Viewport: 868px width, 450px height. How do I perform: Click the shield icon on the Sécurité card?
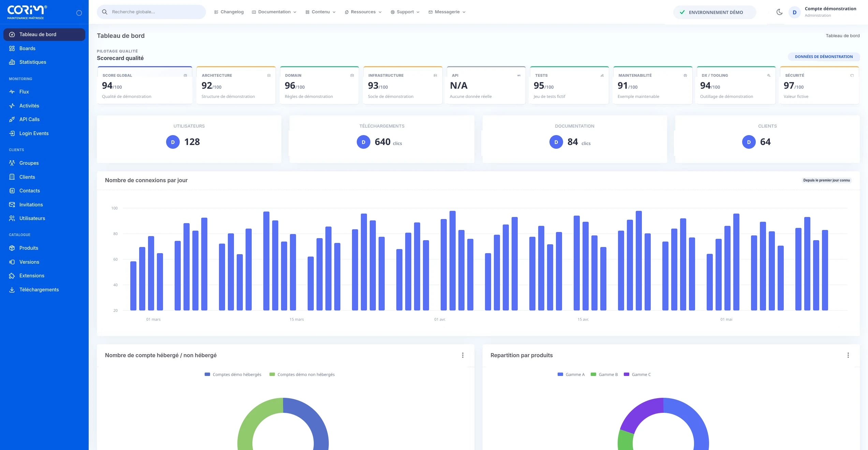(852, 75)
